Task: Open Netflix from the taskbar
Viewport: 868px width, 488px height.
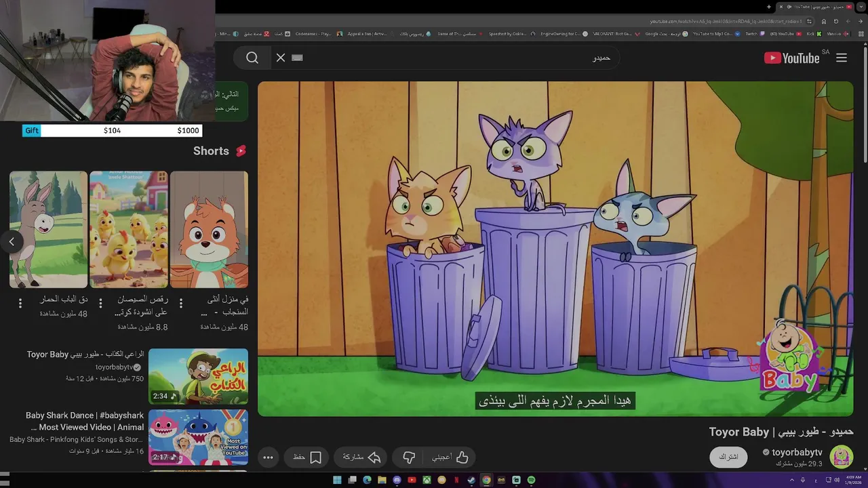Action: pos(456,480)
